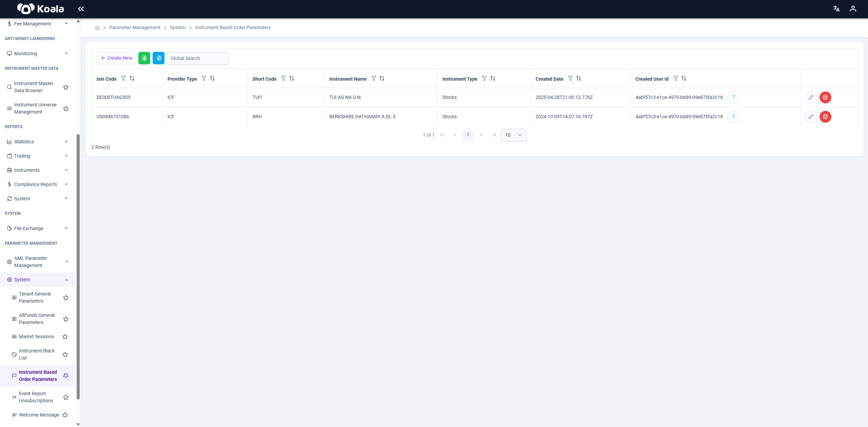
Task: Open Parameter Management breadcrumb link
Action: click(135, 27)
